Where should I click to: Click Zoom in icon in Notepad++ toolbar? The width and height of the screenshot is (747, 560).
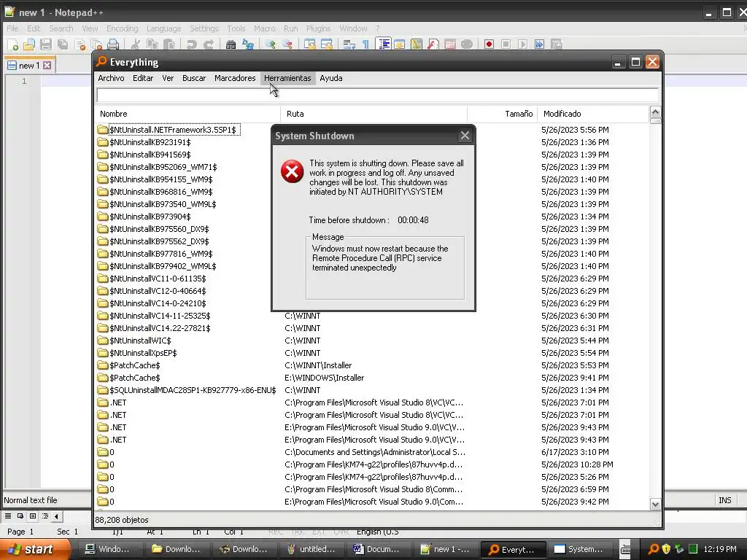[271, 44]
